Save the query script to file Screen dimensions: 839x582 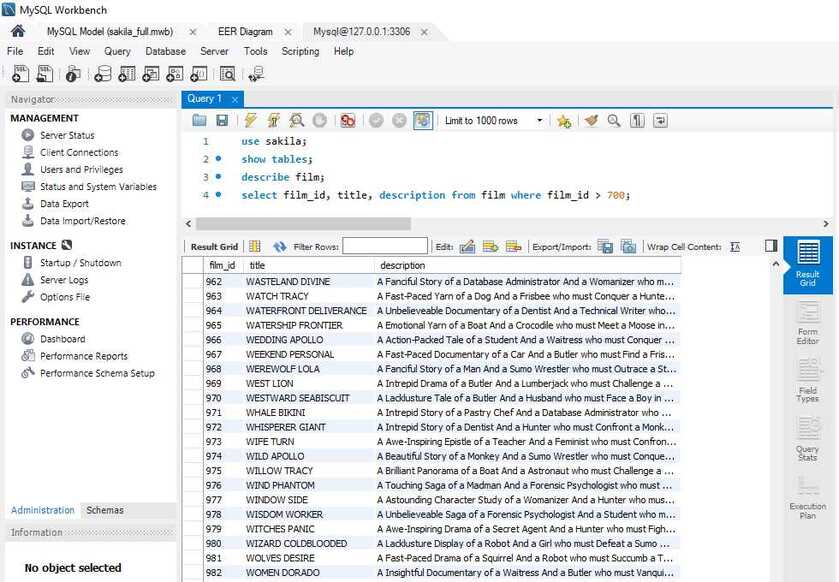tap(222, 121)
